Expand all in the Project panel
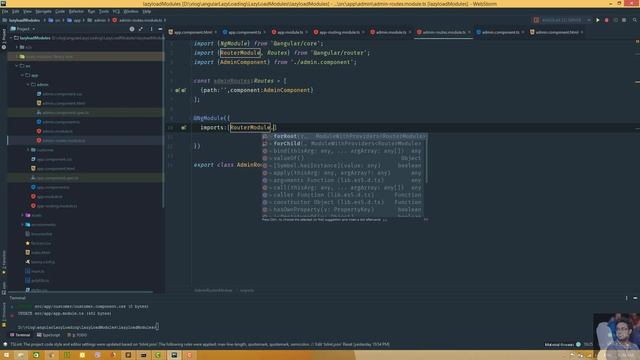 (x=141, y=29)
